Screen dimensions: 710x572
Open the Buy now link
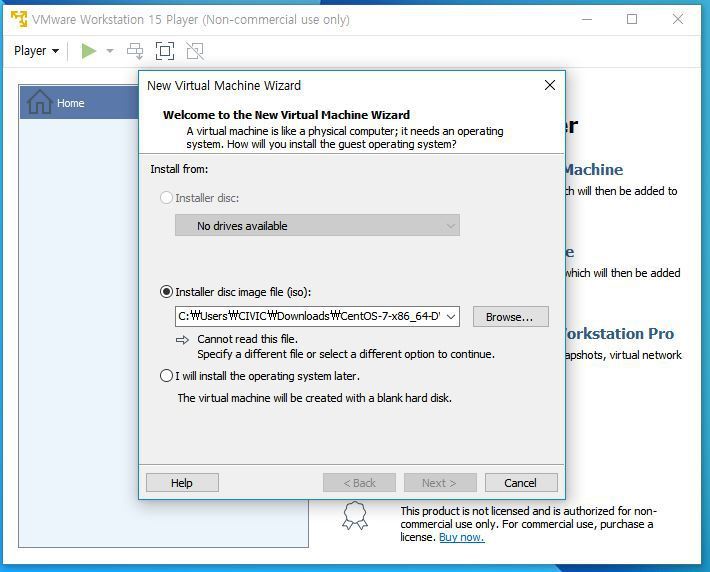pos(461,537)
